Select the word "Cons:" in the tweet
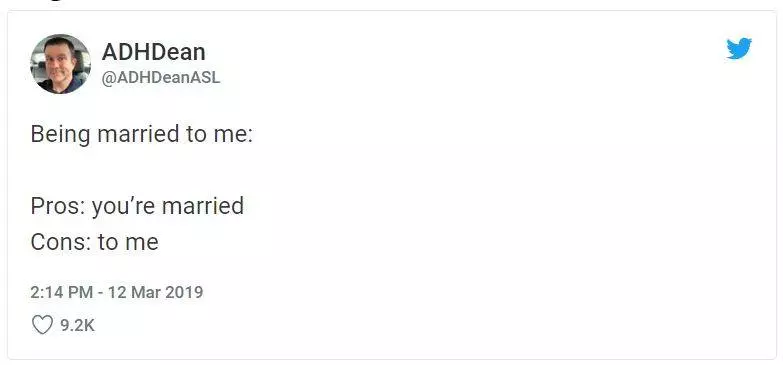This screenshot has height=365, width=783. (61, 242)
